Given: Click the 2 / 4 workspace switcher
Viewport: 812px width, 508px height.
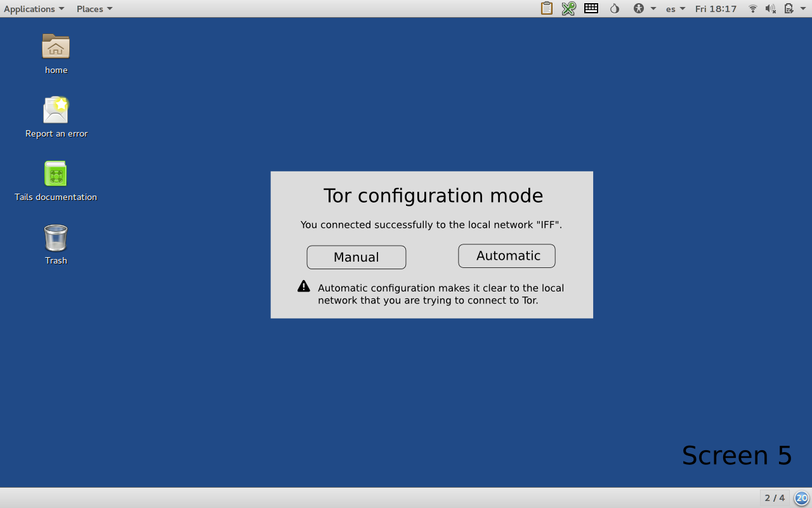Looking at the screenshot, I should tap(774, 498).
